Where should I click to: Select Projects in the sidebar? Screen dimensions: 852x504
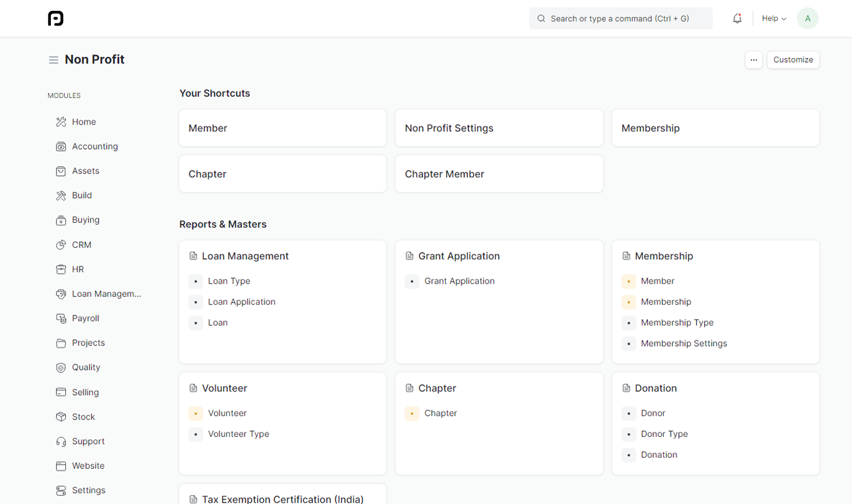88,343
